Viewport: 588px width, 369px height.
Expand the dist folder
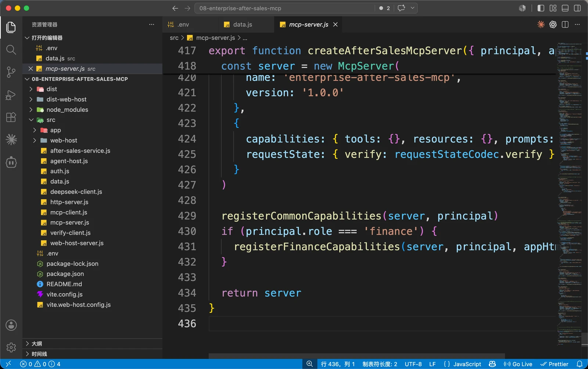pyautogui.click(x=31, y=89)
